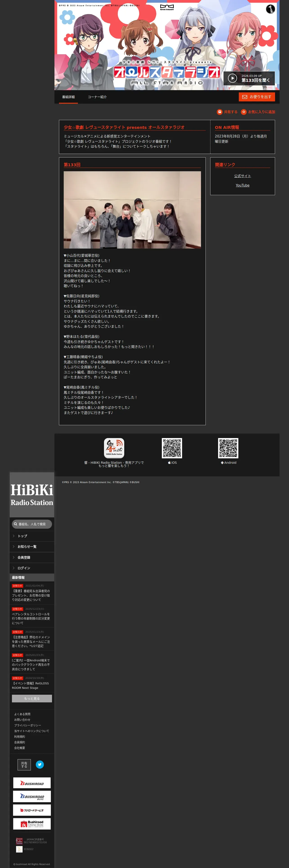Click the Twitter bird icon
This screenshot has width=289, height=868.
pyautogui.click(x=40, y=765)
